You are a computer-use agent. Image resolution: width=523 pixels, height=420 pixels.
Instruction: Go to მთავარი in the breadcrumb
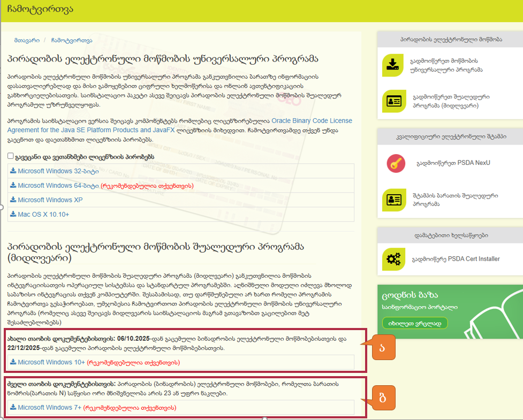25,40
